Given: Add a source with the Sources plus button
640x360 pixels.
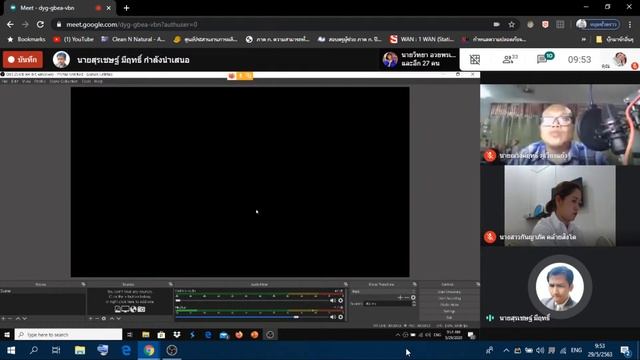Looking at the screenshot, I should [x=91, y=318].
